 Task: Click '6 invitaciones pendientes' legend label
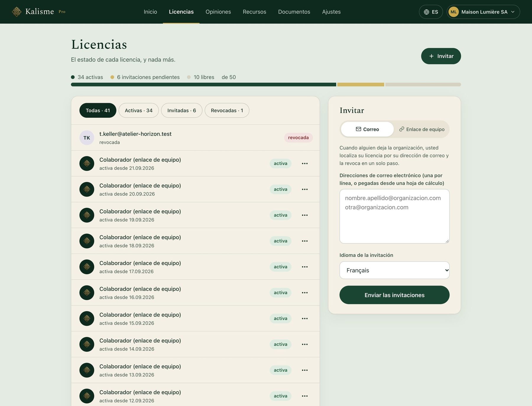click(148, 77)
